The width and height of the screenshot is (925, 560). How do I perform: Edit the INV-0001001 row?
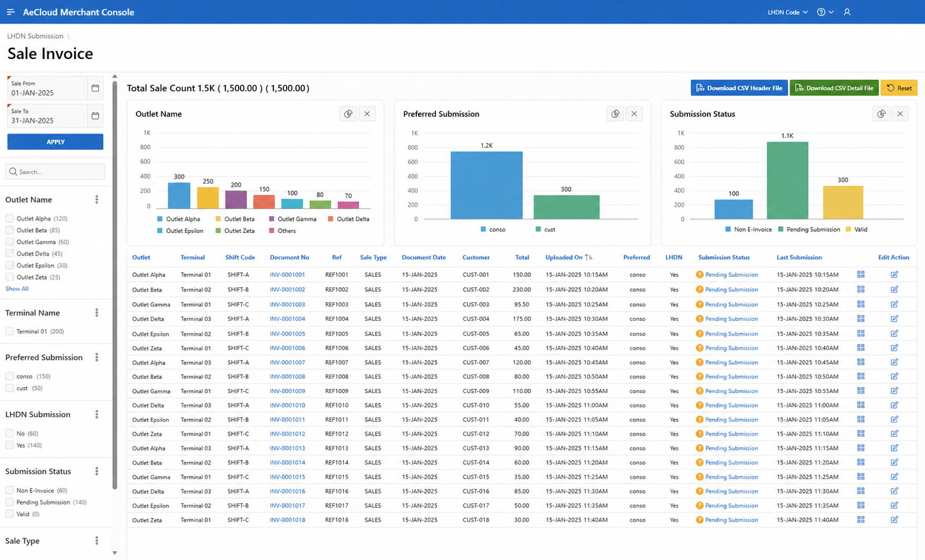coord(894,275)
